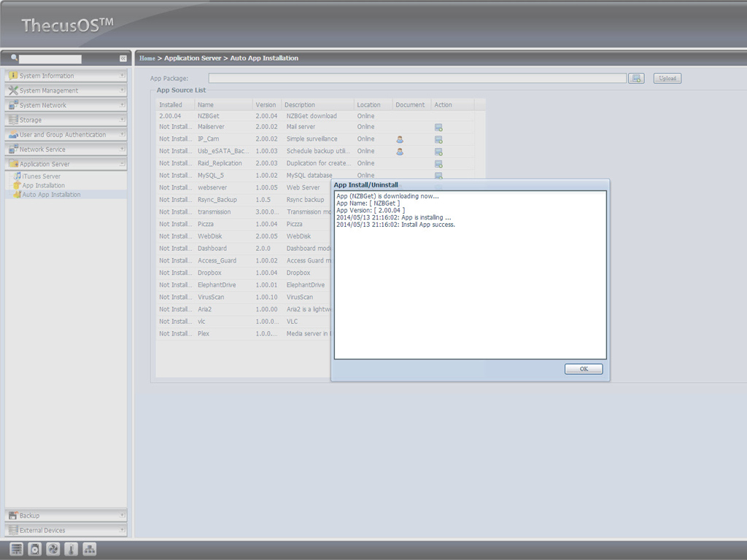This screenshot has height=560, width=747.
Task: Select the "IP_Cam" name cell
Action: coord(209,139)
